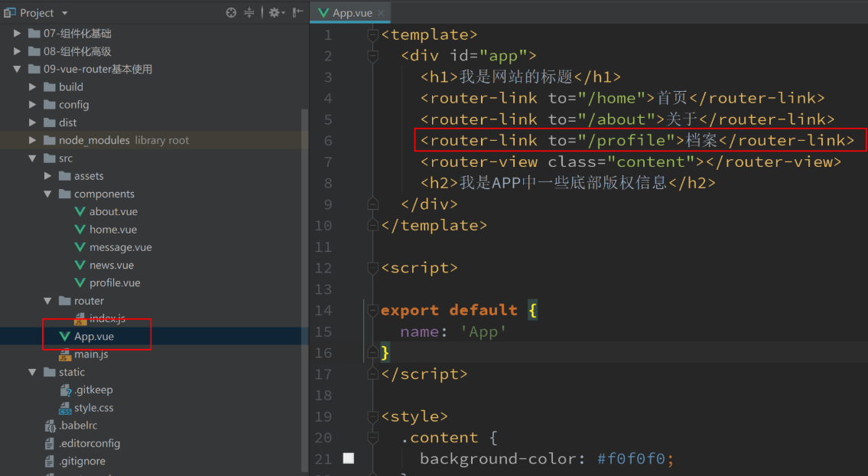Click the .editorconfig file icon
The image size is (868, 476).
(x=50, y=443)
